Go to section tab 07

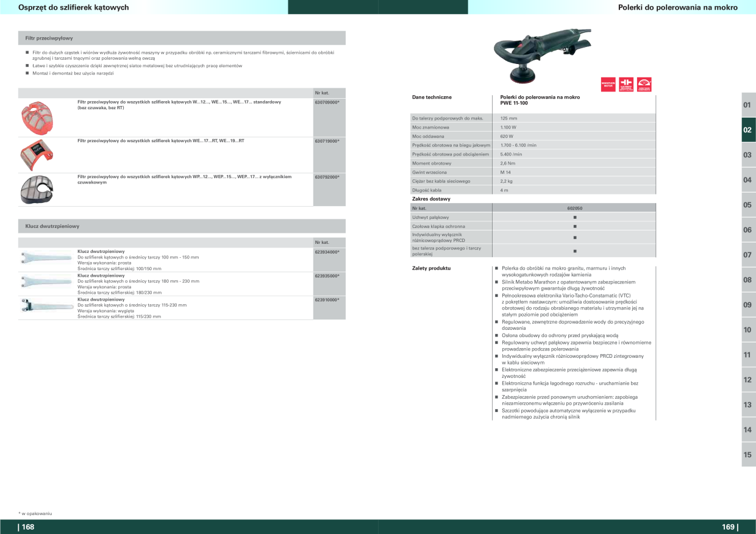point(748,255)
